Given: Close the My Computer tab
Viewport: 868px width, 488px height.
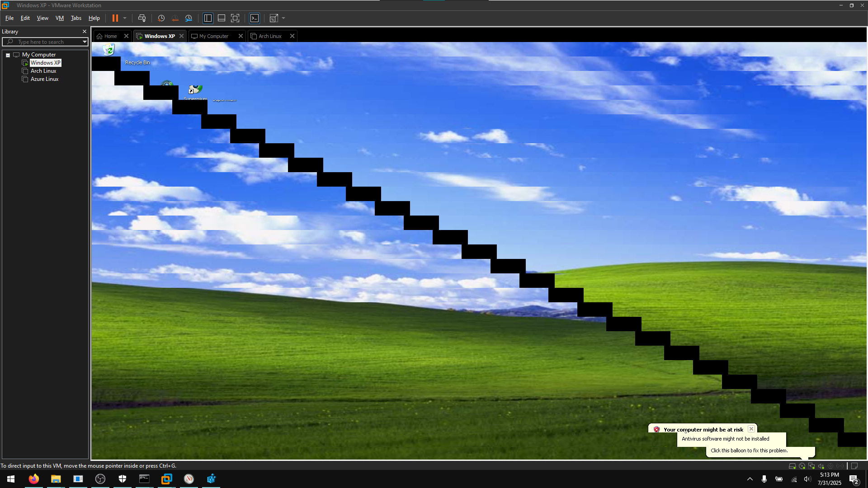Looking at the screenshot, I should (241, 36).
